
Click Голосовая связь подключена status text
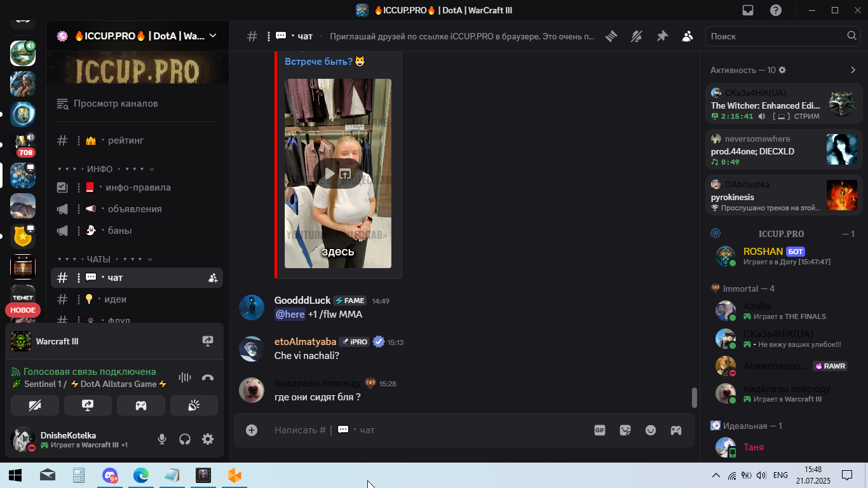point(90,372)
